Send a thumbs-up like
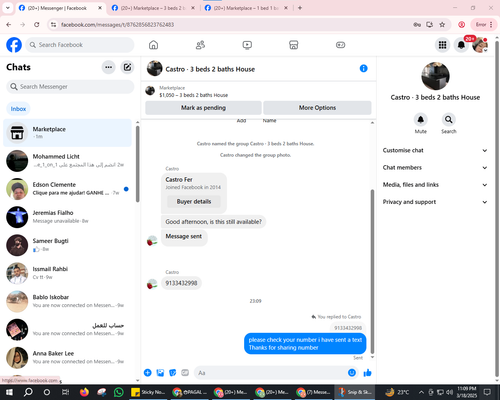 click(x=367, y=373)
